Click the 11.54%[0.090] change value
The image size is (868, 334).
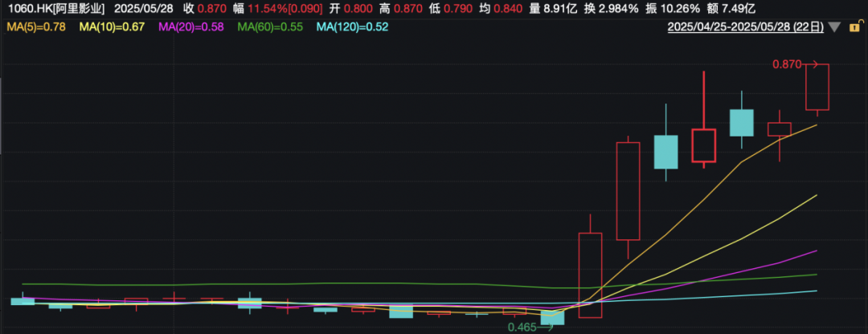click(x=284, y=8)
